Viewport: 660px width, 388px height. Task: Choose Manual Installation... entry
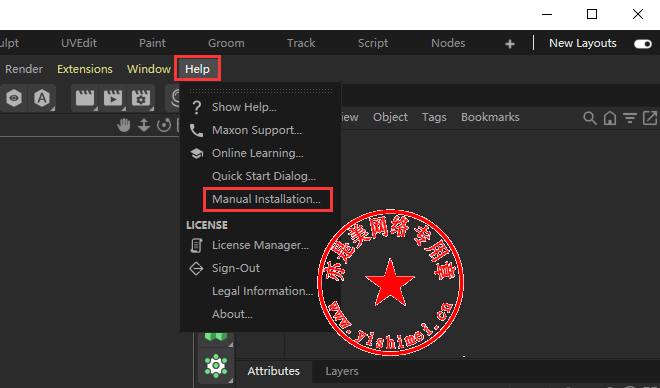pos(266,199)
